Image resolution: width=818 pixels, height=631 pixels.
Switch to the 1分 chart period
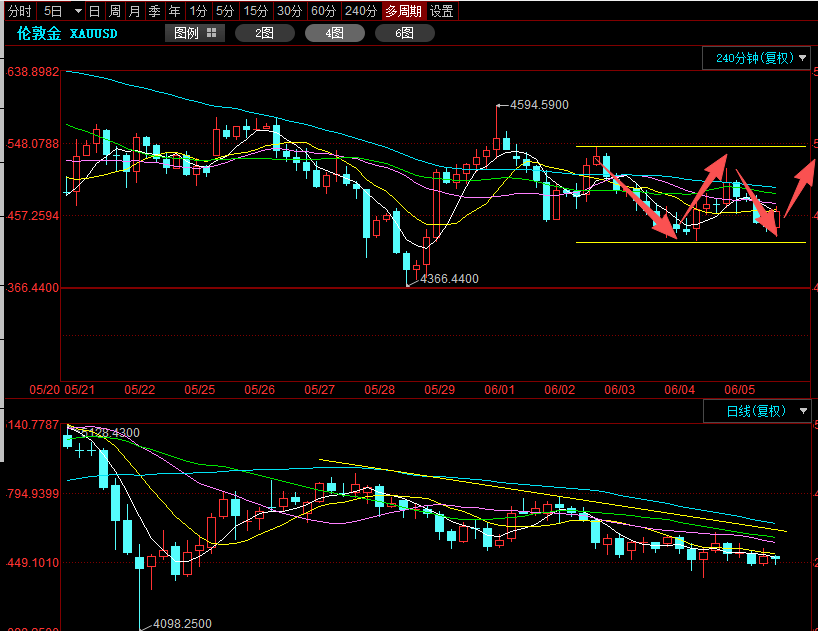[x=198, y=11]
